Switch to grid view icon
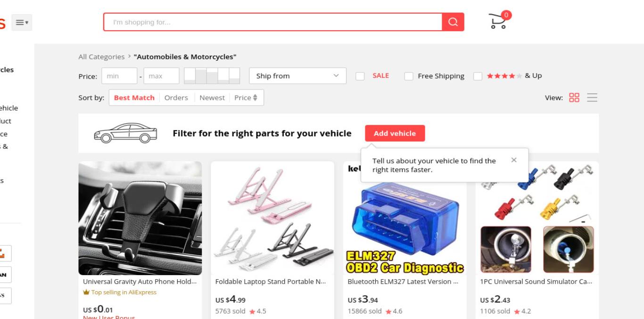The image size is (644, 319). [x=574, y=98]
